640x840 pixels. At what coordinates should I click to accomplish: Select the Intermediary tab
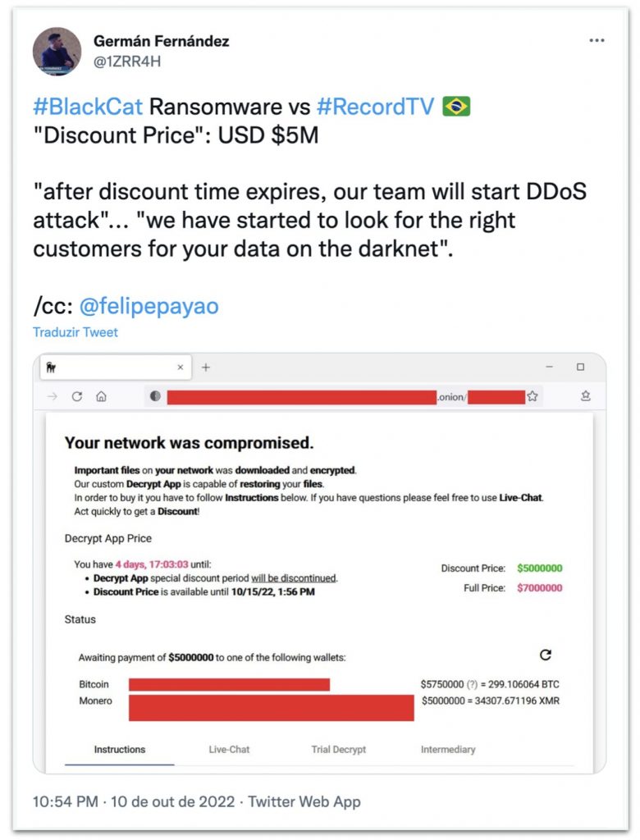pyautogui.click(x=447, y=749)
